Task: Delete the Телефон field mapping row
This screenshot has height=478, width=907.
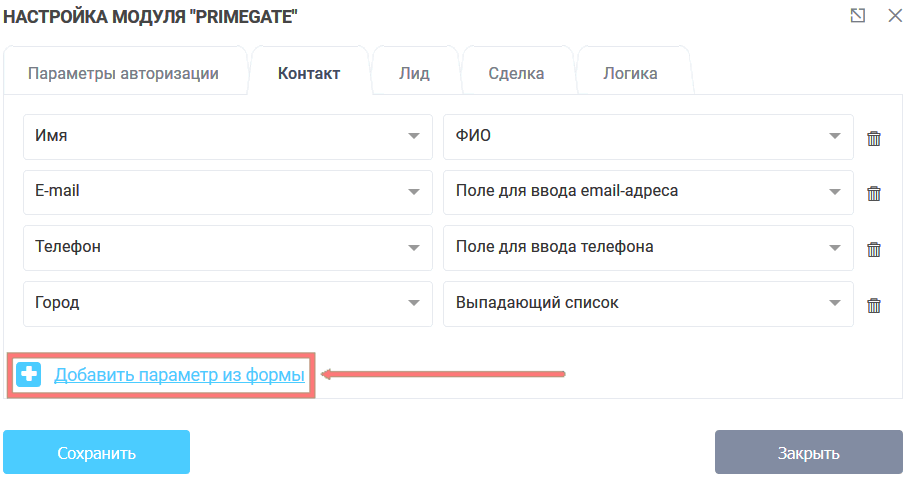Action: click(x=873, y=249)
